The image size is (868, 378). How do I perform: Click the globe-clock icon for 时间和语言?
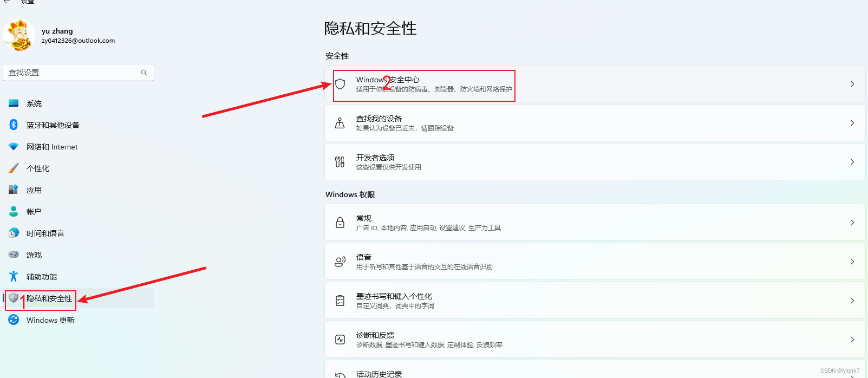[14, 233]
